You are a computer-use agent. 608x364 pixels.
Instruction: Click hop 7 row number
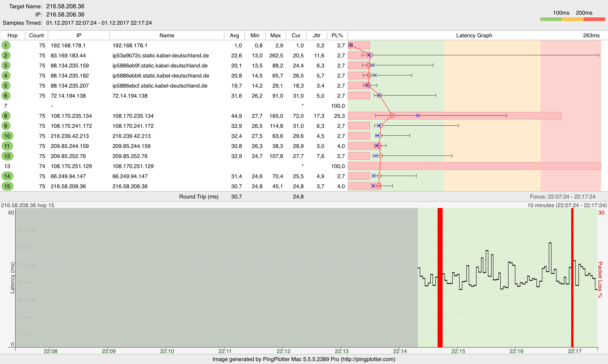click(x=6, y=106)
